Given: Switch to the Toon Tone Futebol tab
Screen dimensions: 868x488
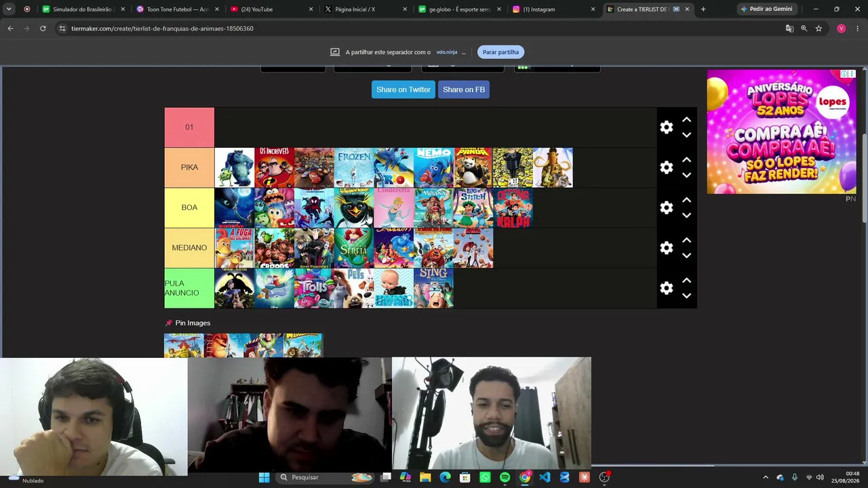Looking at the screenshot, I should [x=176, y=9].
